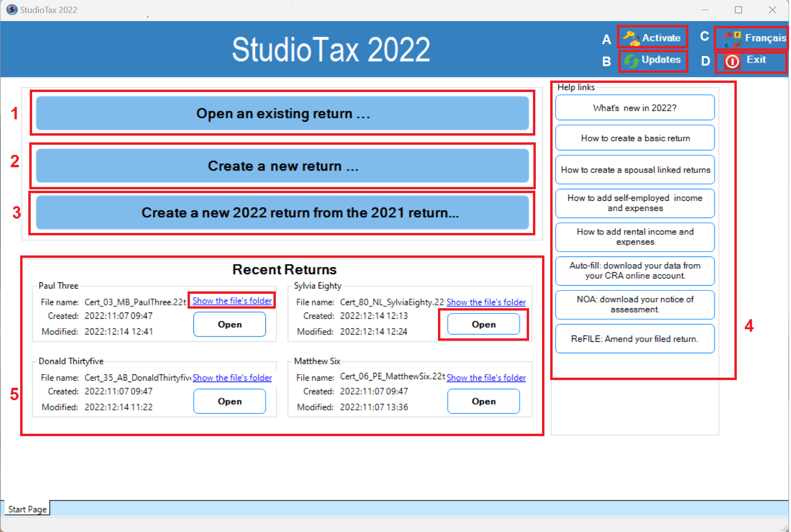Open Auto-fill CRA data download help
791x532 pixels.
coord(635,271)
